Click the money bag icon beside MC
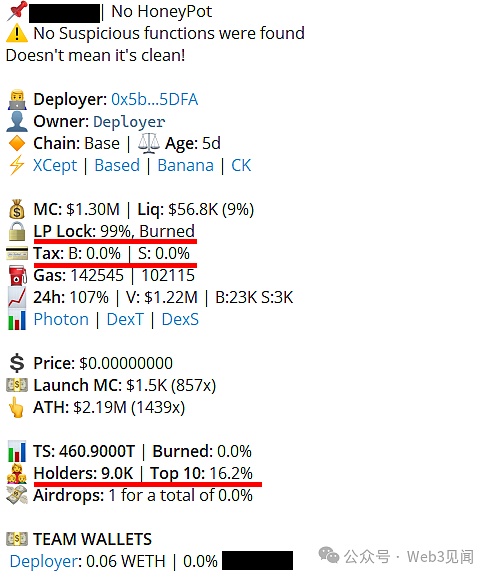 pos(17,209)
